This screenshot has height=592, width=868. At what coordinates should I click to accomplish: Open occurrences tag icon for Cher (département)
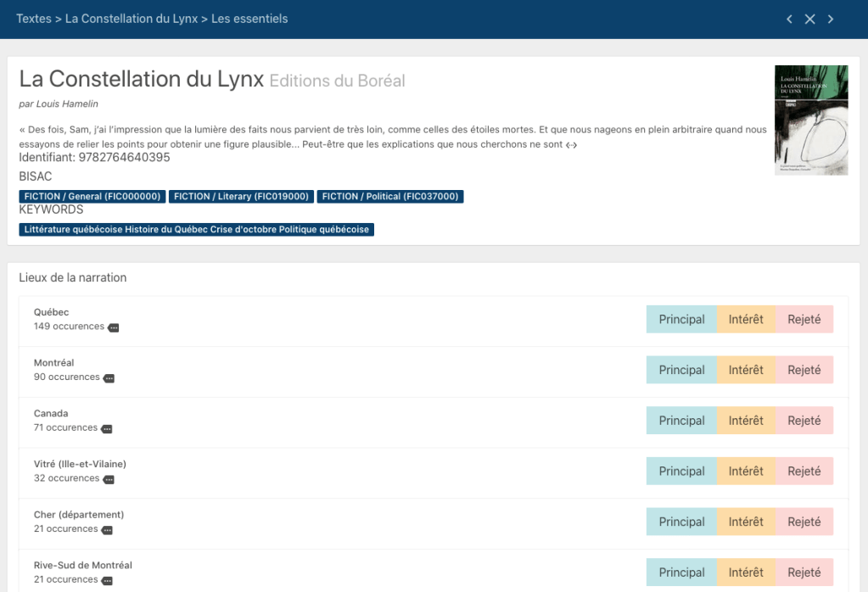[x=106, y=530]
